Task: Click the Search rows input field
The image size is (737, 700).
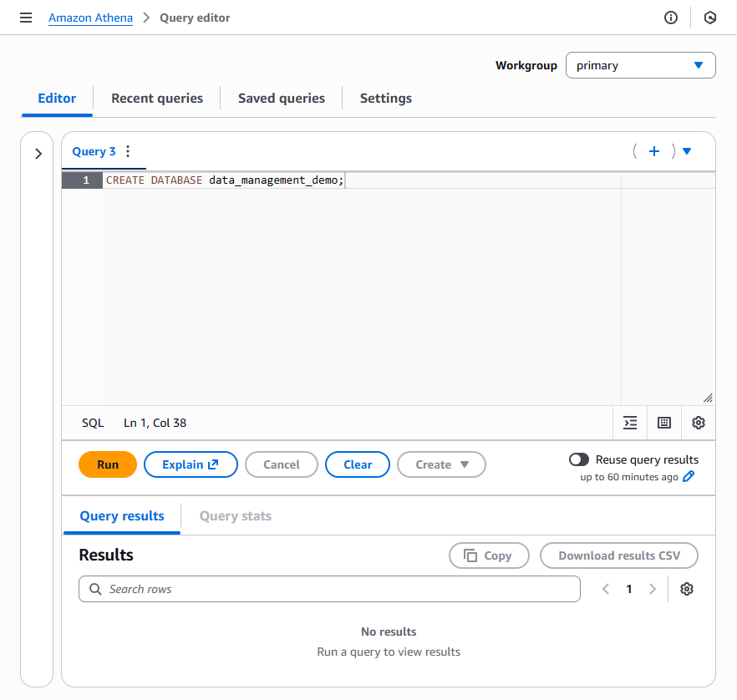Action: coord(334,589)
